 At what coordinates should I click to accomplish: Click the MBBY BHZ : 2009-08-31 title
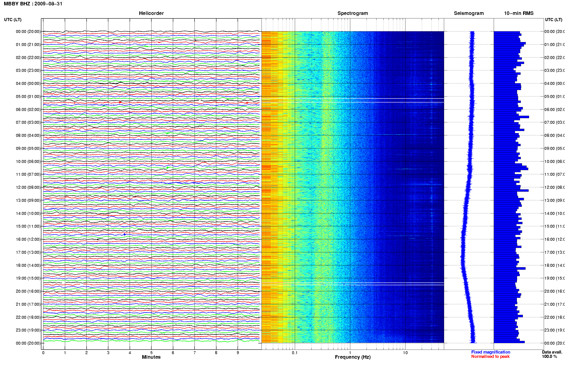click(33, 4)
